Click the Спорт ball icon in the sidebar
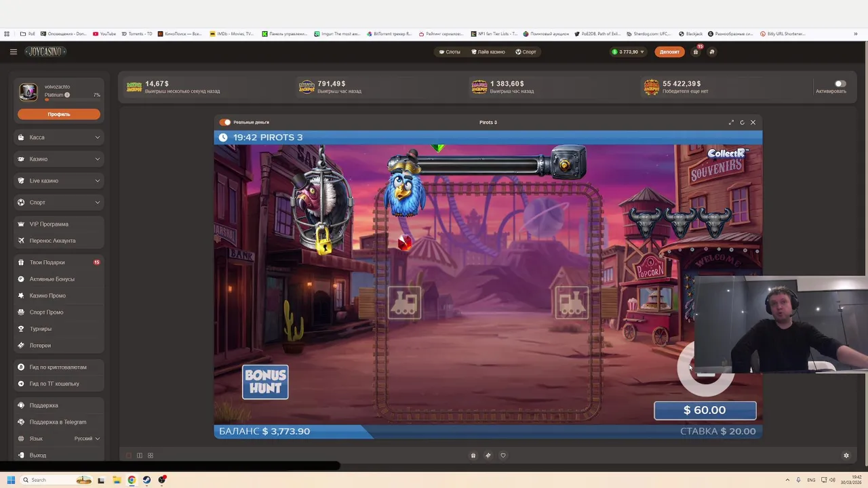868x488 pixels. pyautogui.click(x=21, y=203)
